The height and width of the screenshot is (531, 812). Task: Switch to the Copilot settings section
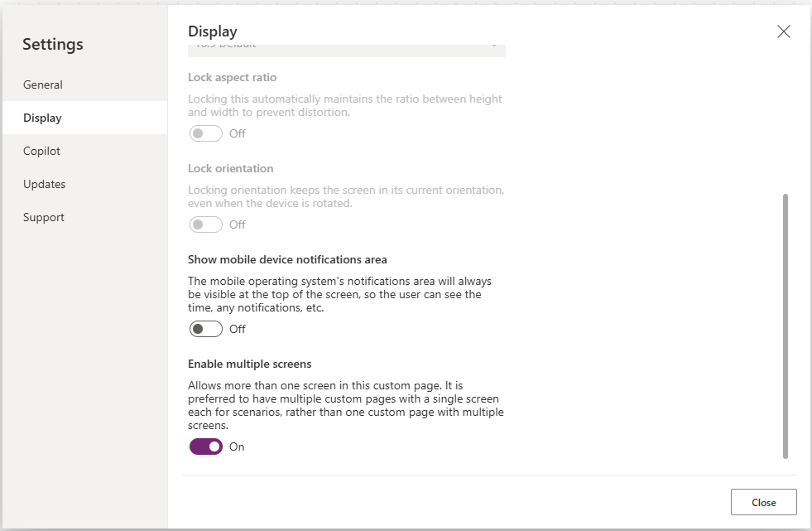click(42, 151)
